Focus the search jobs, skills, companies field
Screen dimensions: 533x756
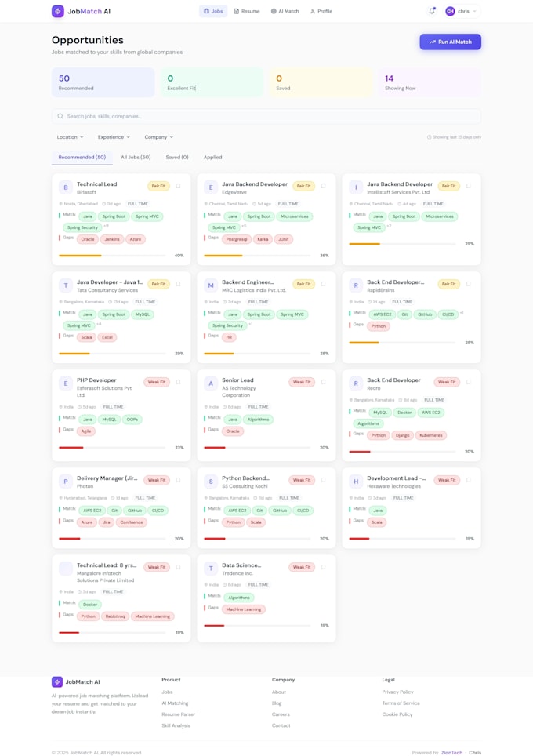point(266,116)
